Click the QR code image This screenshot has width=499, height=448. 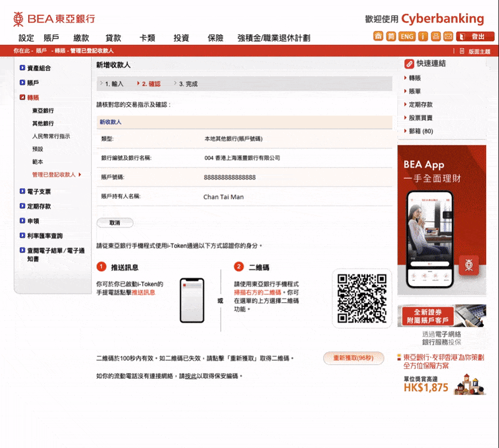(x=362, y=298)
